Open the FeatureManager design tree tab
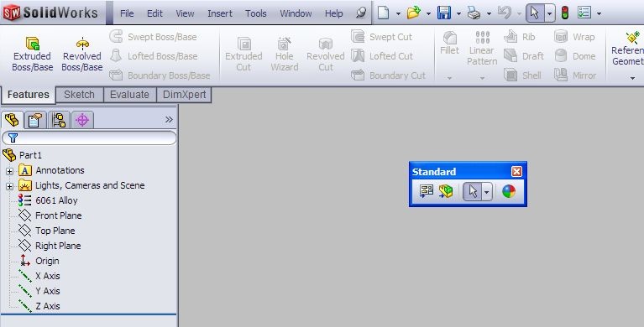Screen dimensions: 644x327 [x=12, y=120]
